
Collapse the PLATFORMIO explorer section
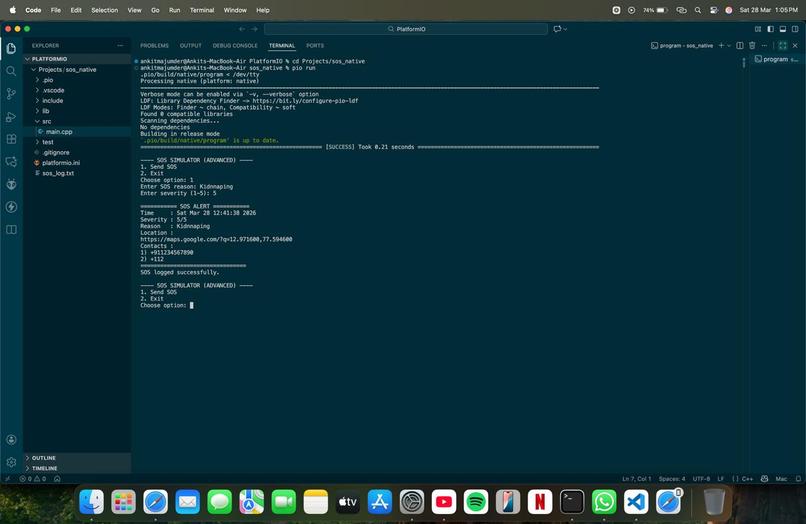tap(77, 59)
